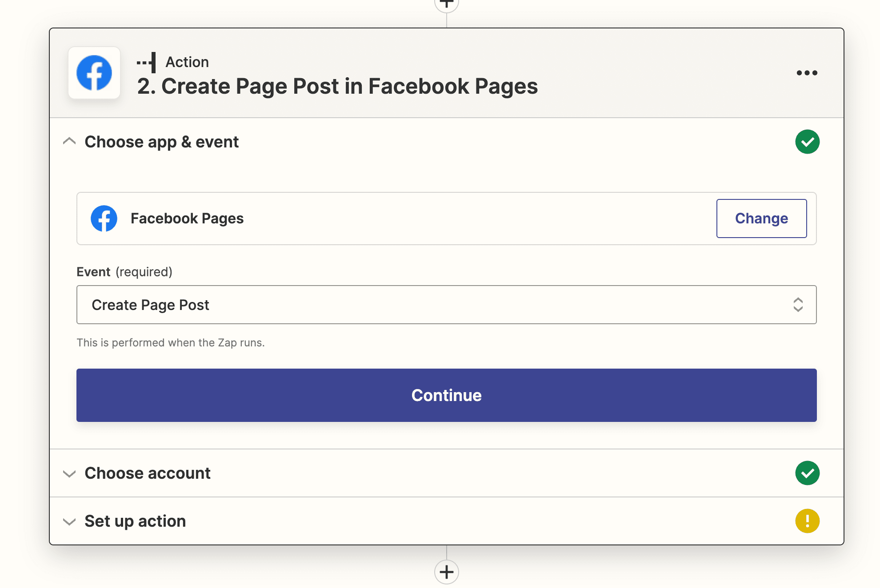
Task: Expand the Set up action section
Action: (x=69, y=521)
